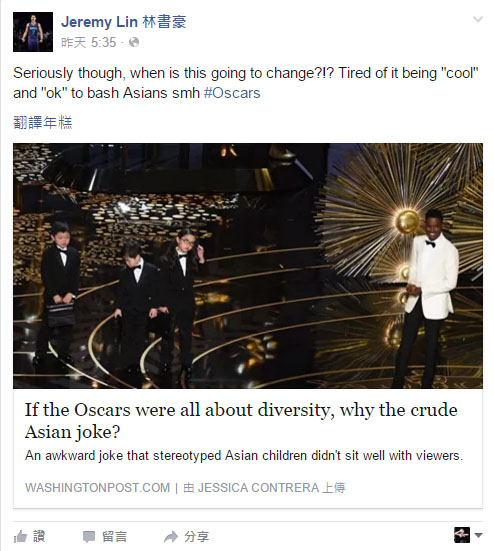The image size is (494, 551).
Task: Click the 分享 share button label
Action: tap(196, 537)
